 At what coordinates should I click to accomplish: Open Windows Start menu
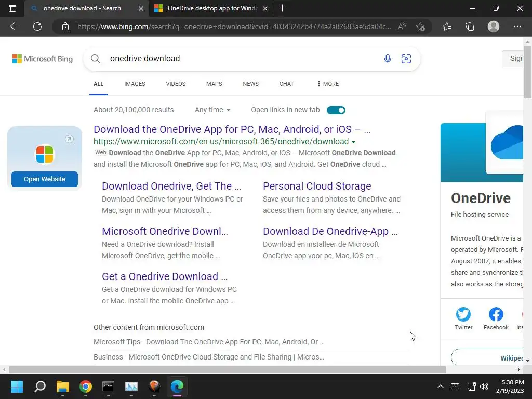(x=17, y=387)
